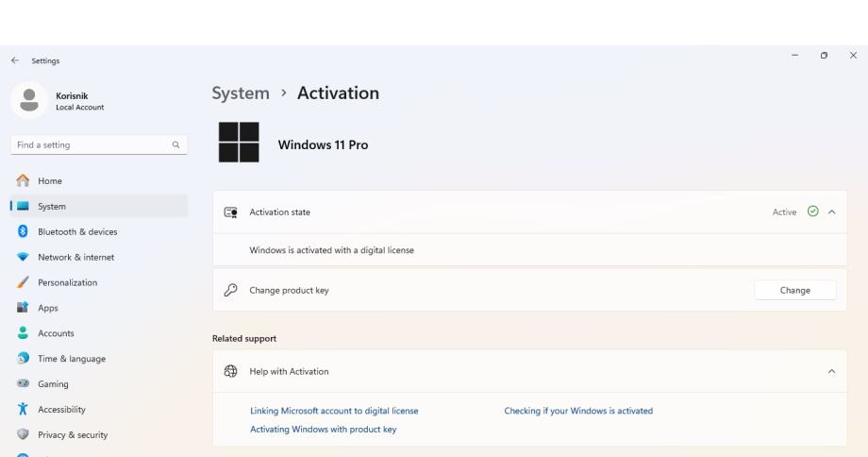Click the Gaming controller icon
The width and height of the screenshot is (868, 457).
coord(22,384)
